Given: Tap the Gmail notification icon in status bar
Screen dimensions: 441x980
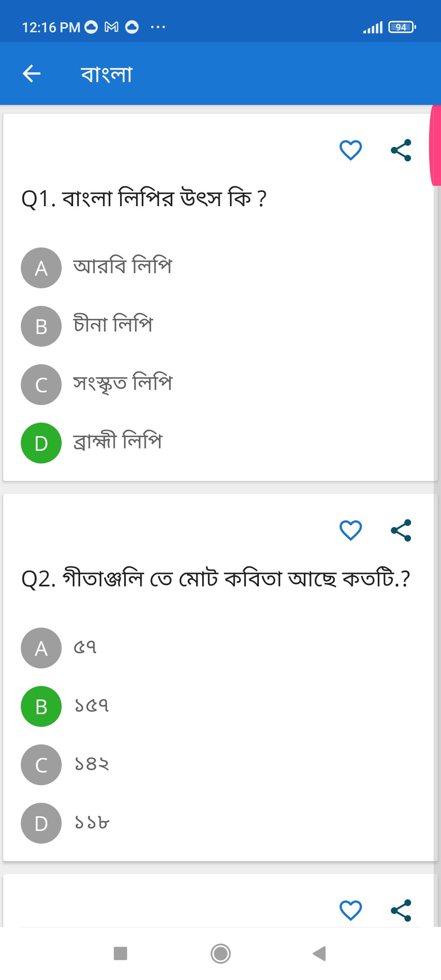Looking at the screenshot, I should tap(111, 27).
